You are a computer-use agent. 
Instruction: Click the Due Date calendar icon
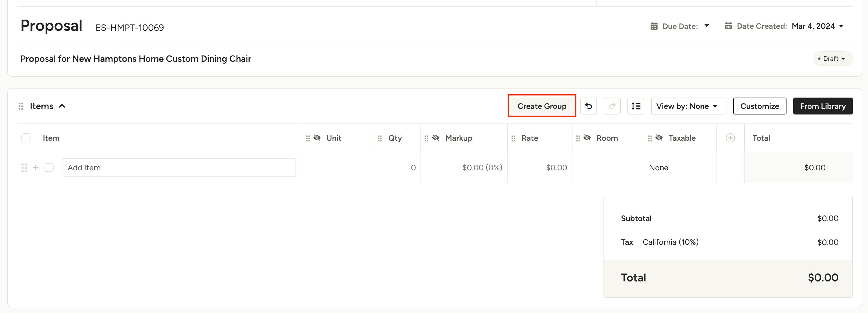654,26
